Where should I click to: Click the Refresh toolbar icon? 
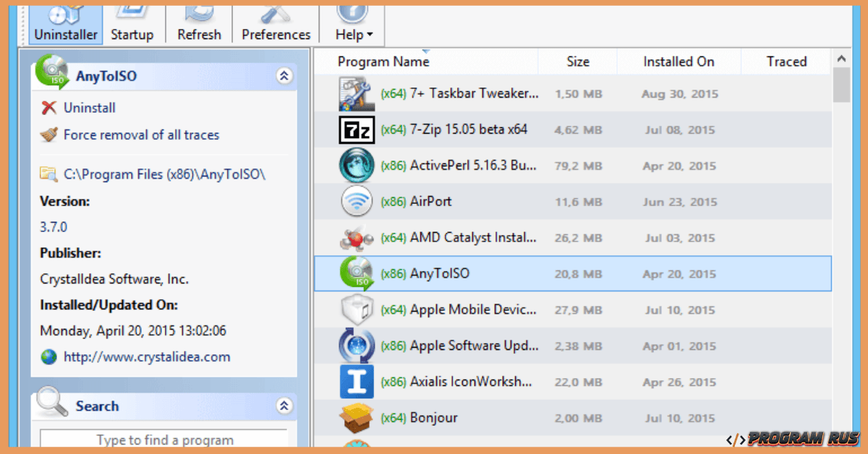198,19
